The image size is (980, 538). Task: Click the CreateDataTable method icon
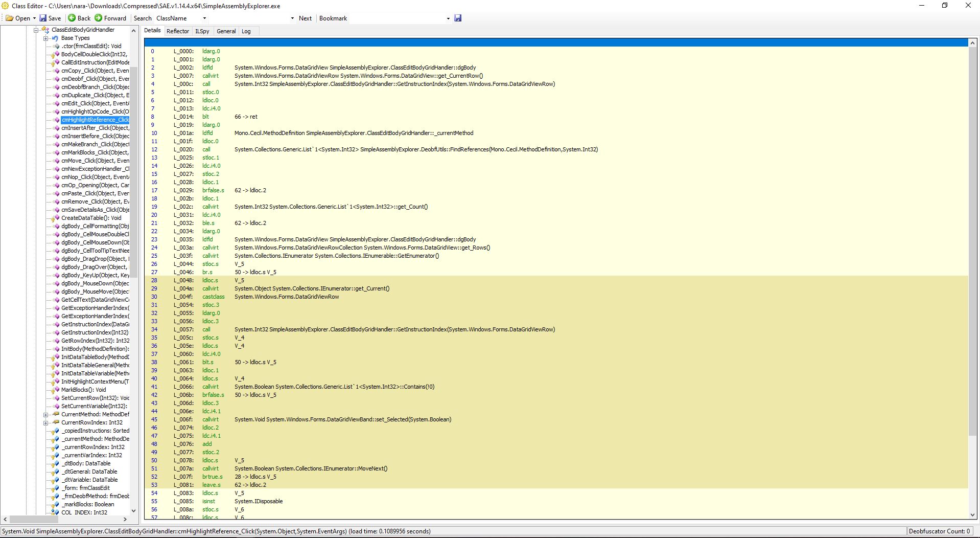(x=56, y=218)
